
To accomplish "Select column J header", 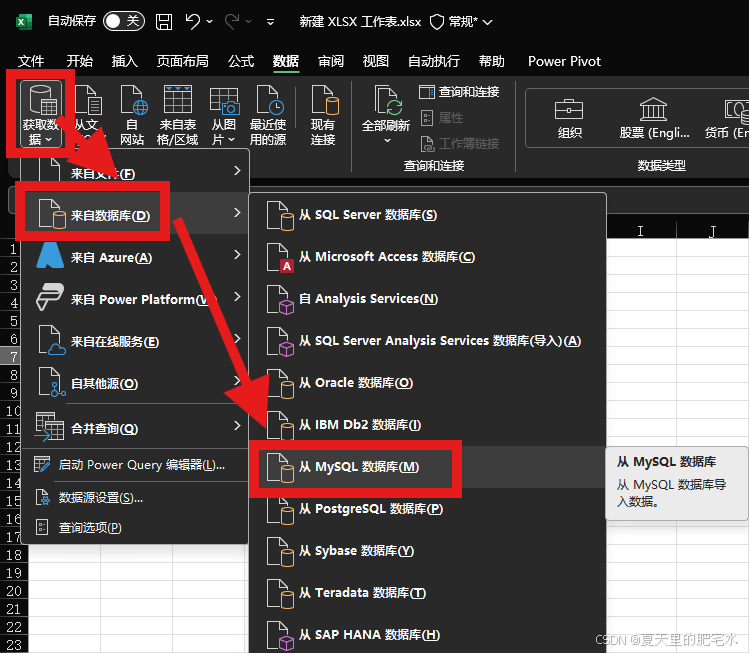I will point(712,231).
